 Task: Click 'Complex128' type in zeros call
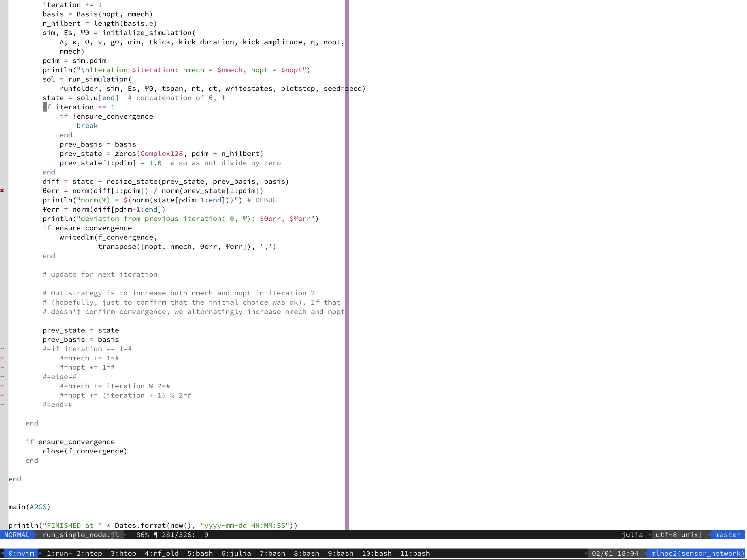click(x=161, y=153)
